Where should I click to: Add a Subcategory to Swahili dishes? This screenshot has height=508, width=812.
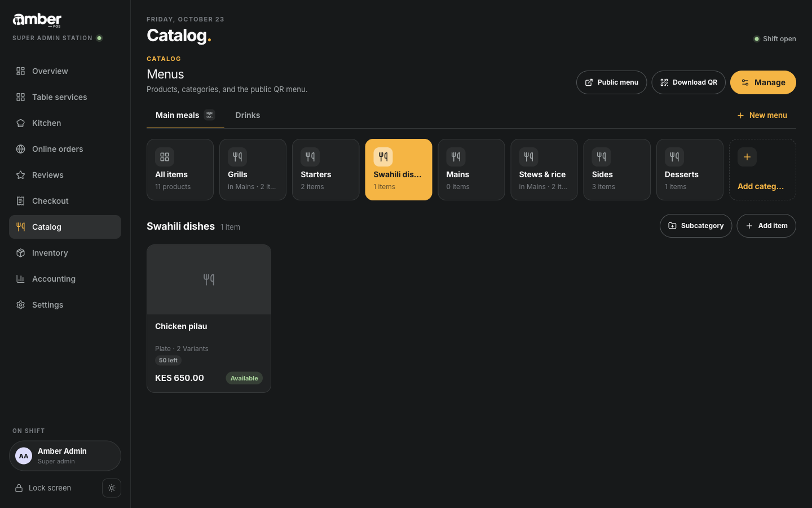696,226
